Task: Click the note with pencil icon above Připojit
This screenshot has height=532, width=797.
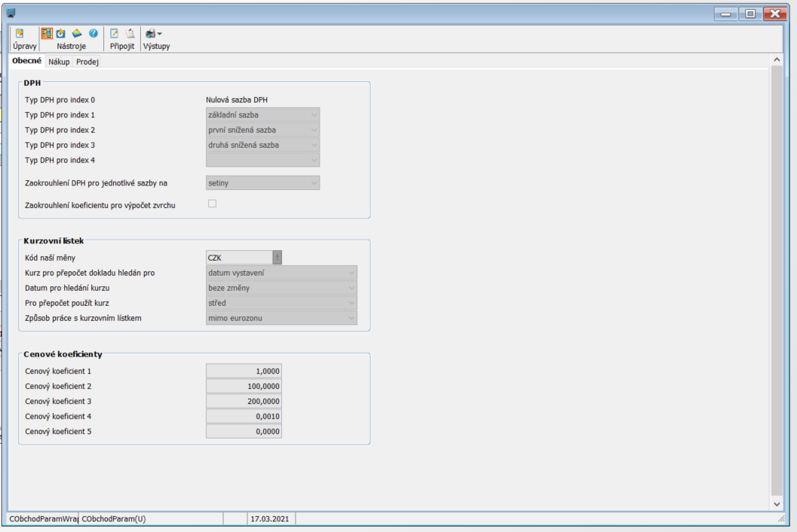Action: (x=115, y=34)
